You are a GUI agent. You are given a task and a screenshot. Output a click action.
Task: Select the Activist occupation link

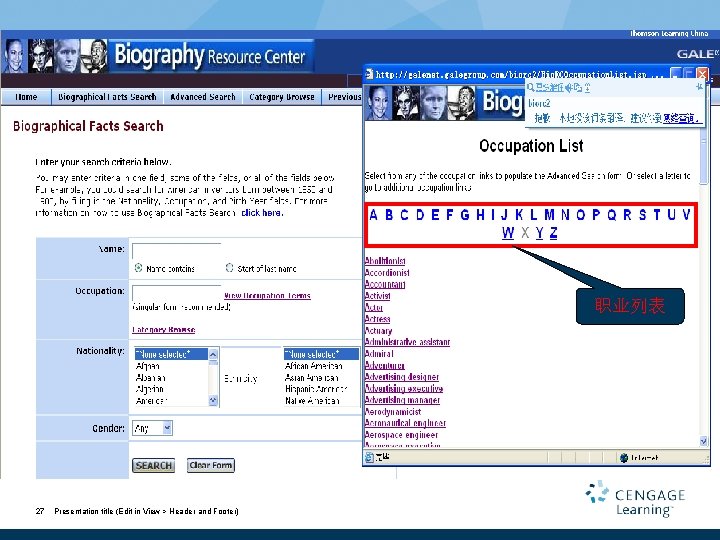377,296
